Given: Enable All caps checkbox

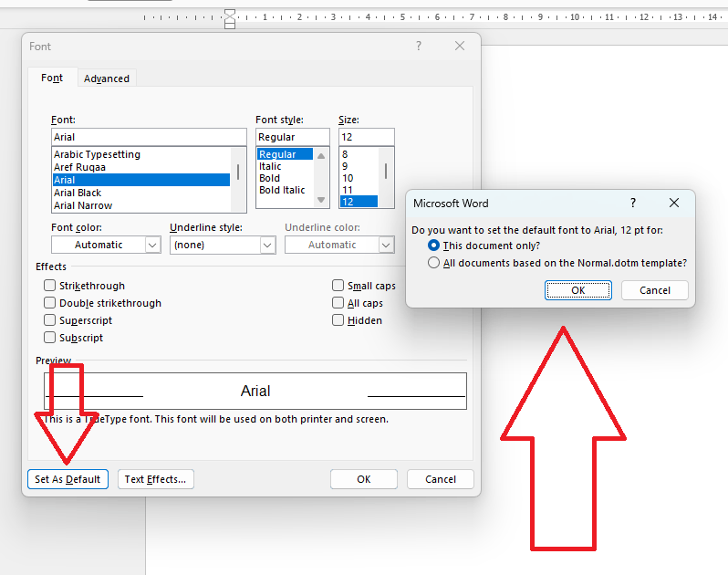Looking at the screenshot, I should (x=338, y=303).
